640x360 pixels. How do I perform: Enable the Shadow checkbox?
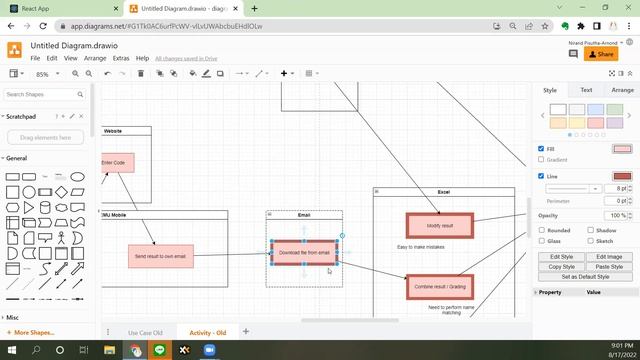click(x=590, y=230)
